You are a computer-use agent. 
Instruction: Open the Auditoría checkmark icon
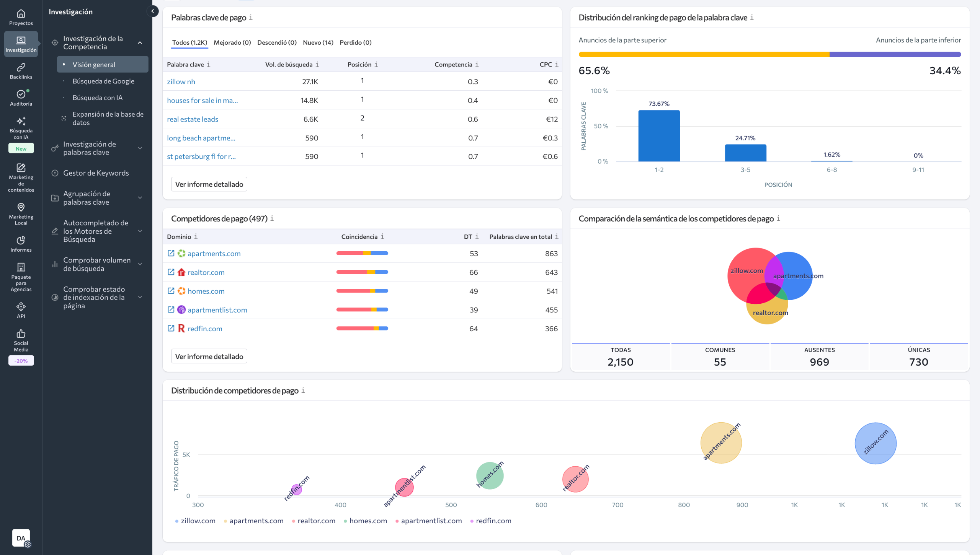click(x=21, y=94)
